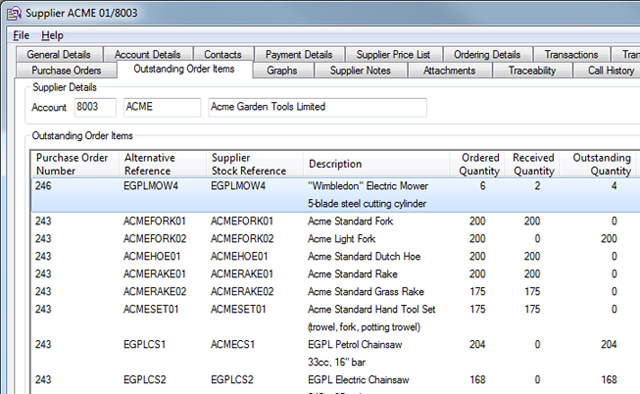This screenshot has height=394, width=640.
Task: Click the EGPLCS1 alternative reference cell
Action: [x=144, y=345]
